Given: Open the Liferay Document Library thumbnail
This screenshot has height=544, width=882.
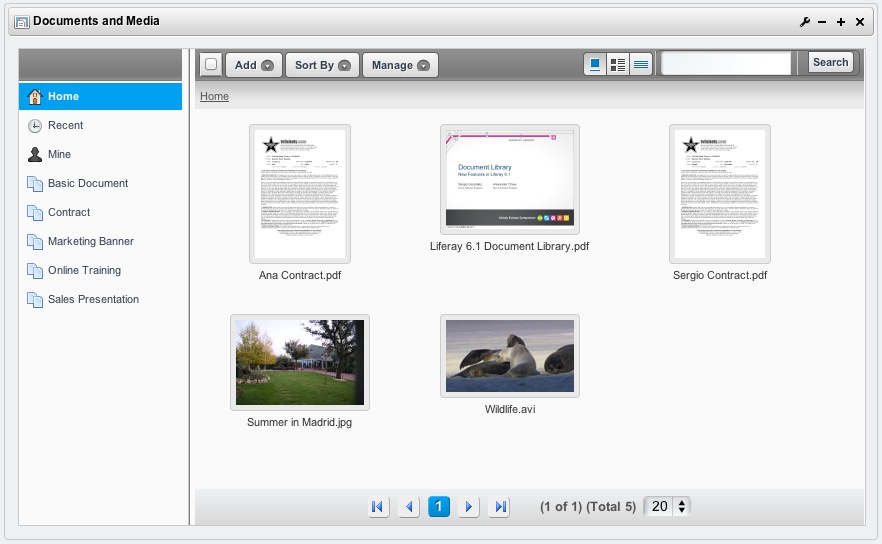Looking at the screenshot, I should point(510,179).
